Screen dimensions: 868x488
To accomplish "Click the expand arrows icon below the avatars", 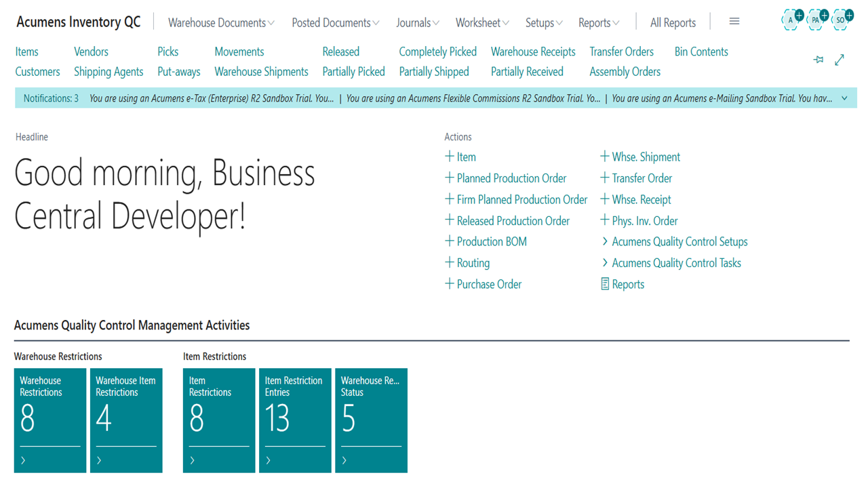I will (840, 60).
